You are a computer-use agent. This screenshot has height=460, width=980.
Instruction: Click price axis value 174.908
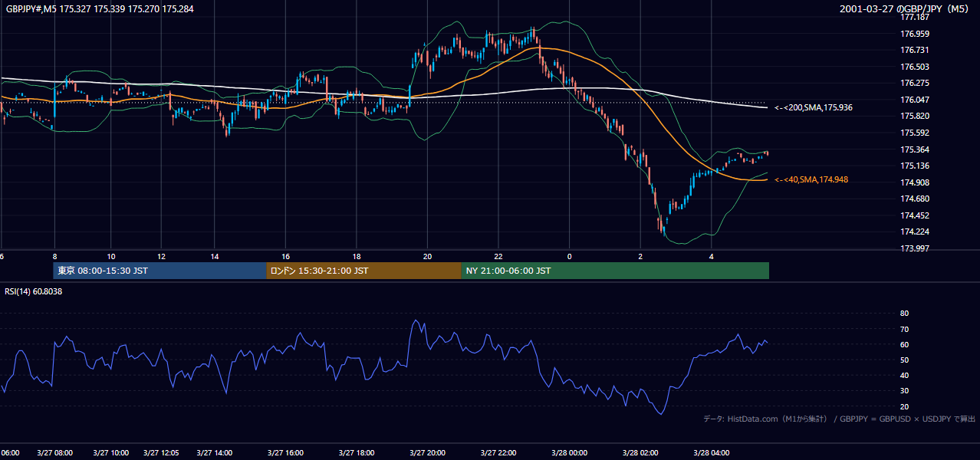[x=914, y=182]
